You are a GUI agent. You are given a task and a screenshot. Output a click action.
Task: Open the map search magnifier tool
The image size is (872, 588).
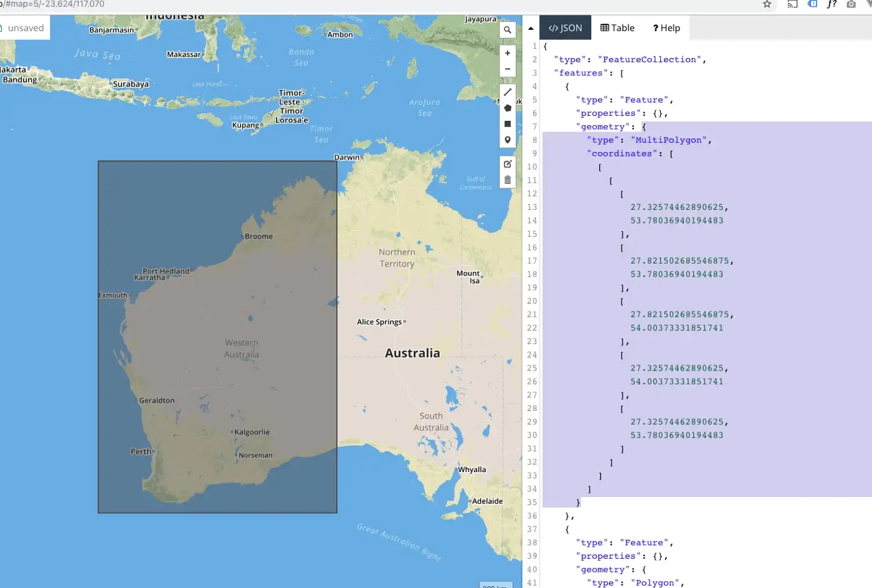508,30
